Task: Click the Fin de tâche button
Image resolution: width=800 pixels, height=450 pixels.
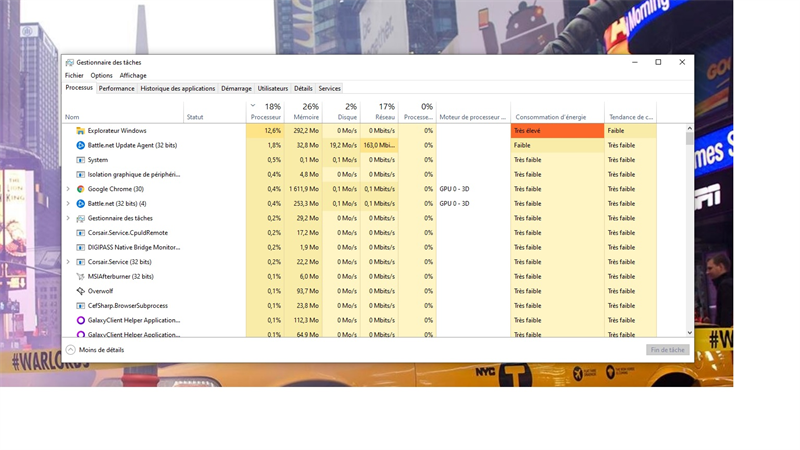Action: [667, 350]
